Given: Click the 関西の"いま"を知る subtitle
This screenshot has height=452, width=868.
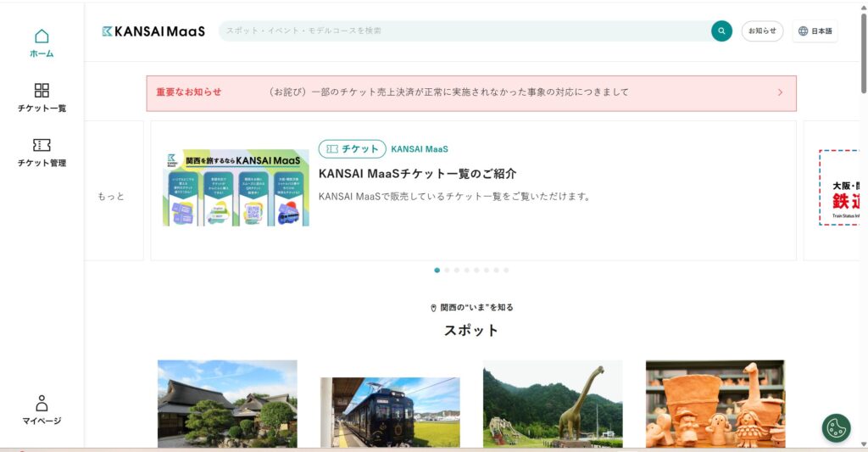Looking at the screenshot, I should coord(476,308).
